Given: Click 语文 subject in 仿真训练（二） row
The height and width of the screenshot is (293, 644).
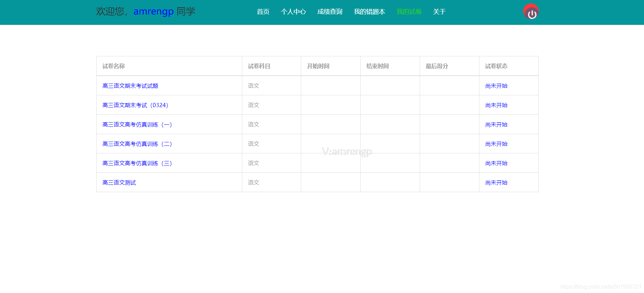Looking at the screenshot, I should (x=254, y=144).
